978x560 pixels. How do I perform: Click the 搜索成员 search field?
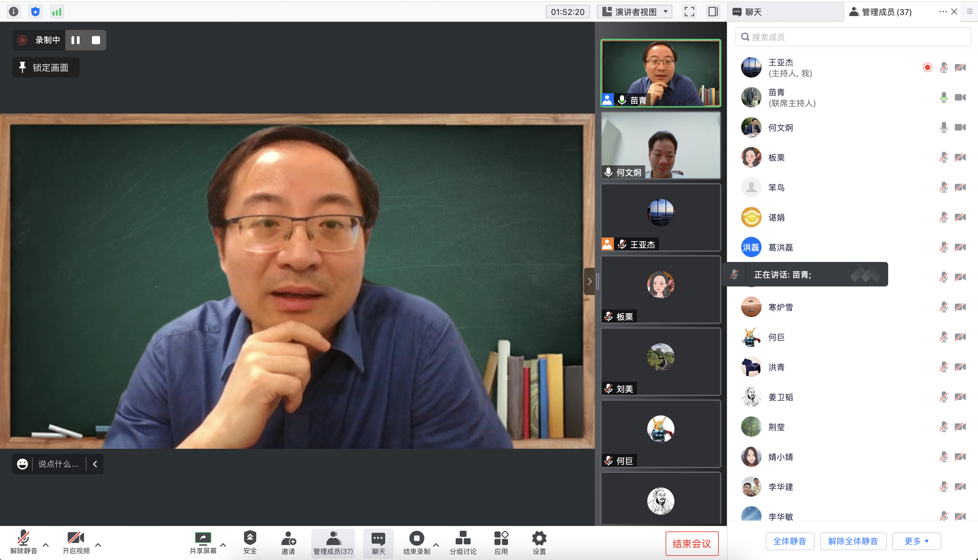853,37
